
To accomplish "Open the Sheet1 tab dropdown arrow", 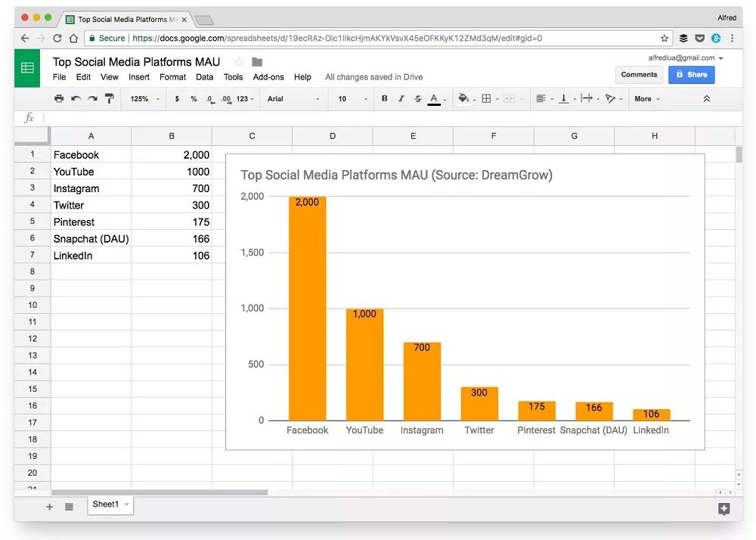I will click(126, 504).
